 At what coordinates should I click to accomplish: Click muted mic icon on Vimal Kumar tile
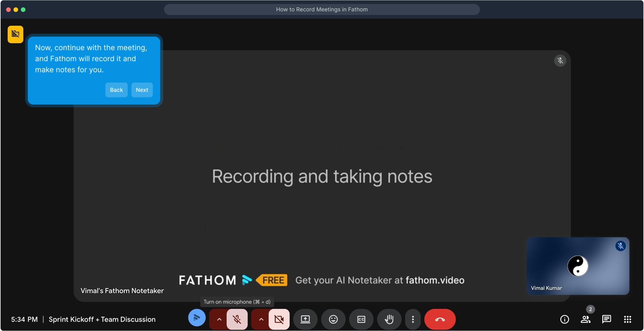click(x=620, y=246)
